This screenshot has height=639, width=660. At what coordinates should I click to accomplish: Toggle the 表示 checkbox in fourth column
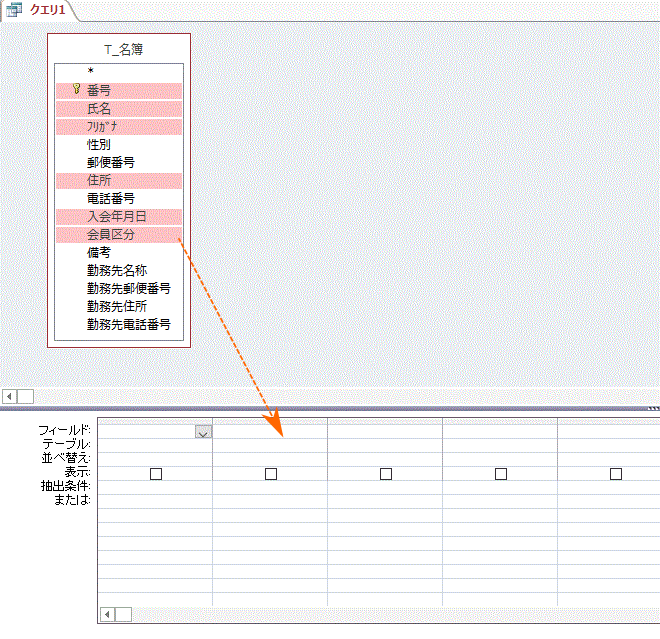pos(500,474)
